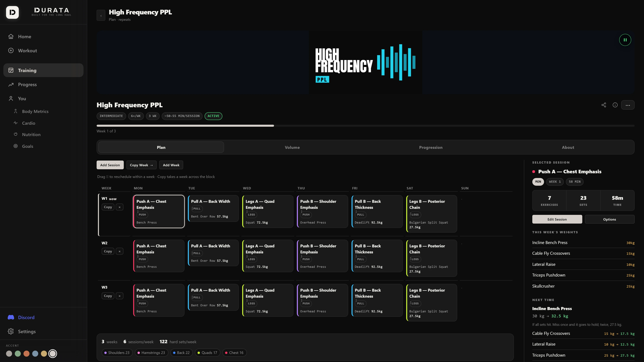Image resolution: width=644 pixels, height=362 pixels.
Task: Click Edit Session
Action: point(557,219)
